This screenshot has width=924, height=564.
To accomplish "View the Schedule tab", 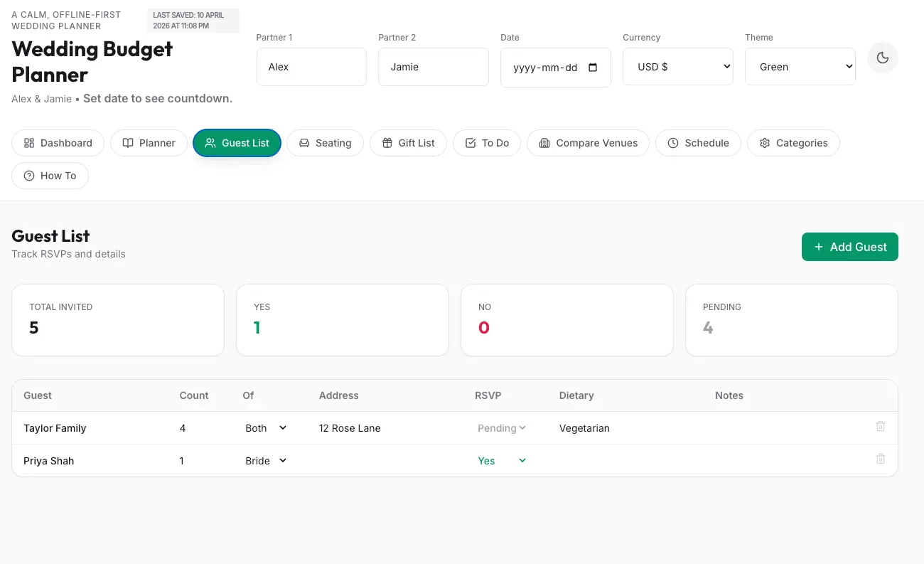I will pyautogui.click(x=698, y=143).
